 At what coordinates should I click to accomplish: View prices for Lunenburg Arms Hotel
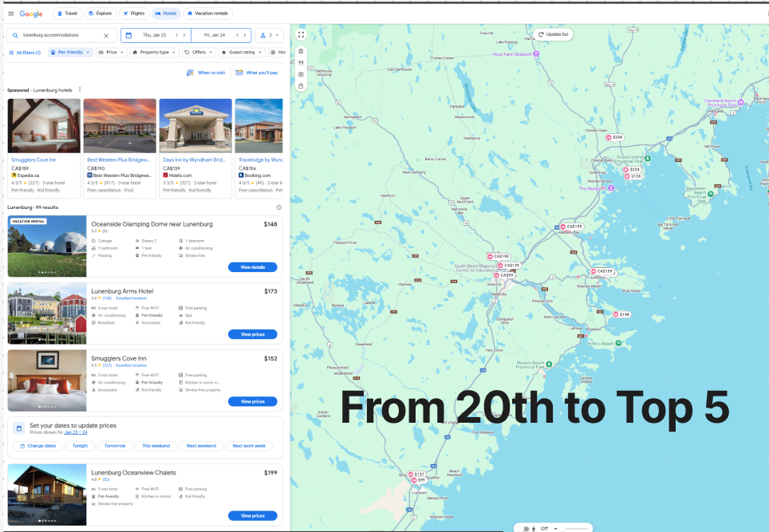tap(253, 334)
